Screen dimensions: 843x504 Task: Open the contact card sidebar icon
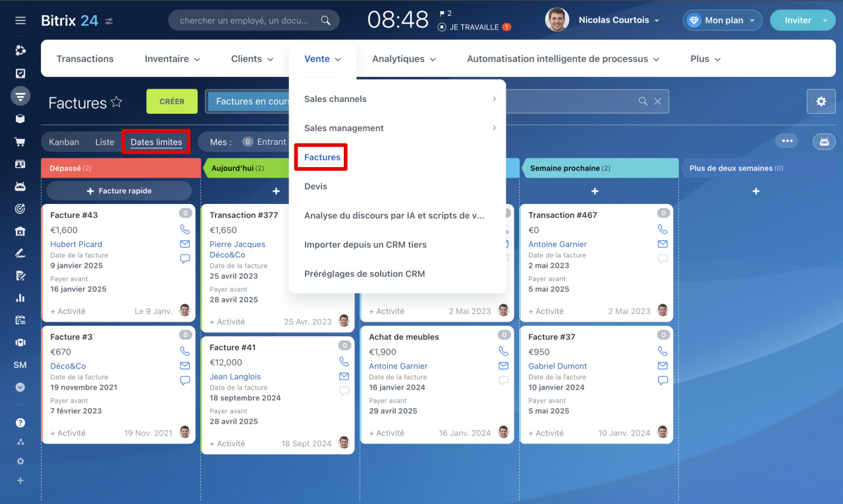coord(20,164)
